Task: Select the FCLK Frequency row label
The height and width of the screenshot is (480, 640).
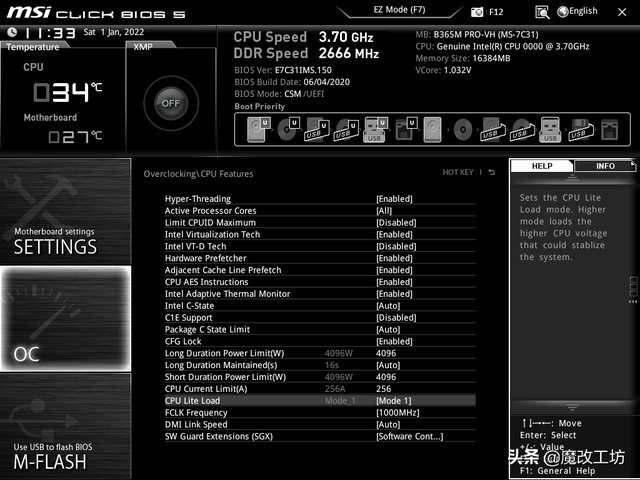Action: [x=196, y=412]
